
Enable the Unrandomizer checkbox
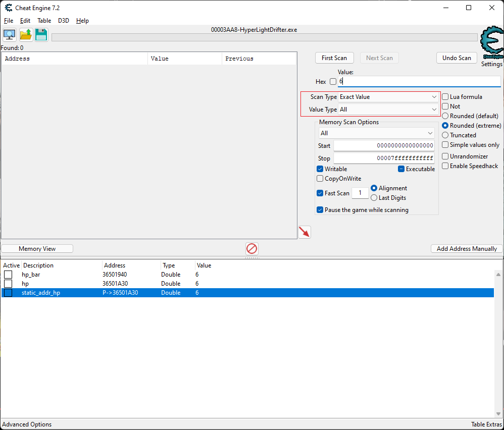pyautogui.click(x=445, y=156)
